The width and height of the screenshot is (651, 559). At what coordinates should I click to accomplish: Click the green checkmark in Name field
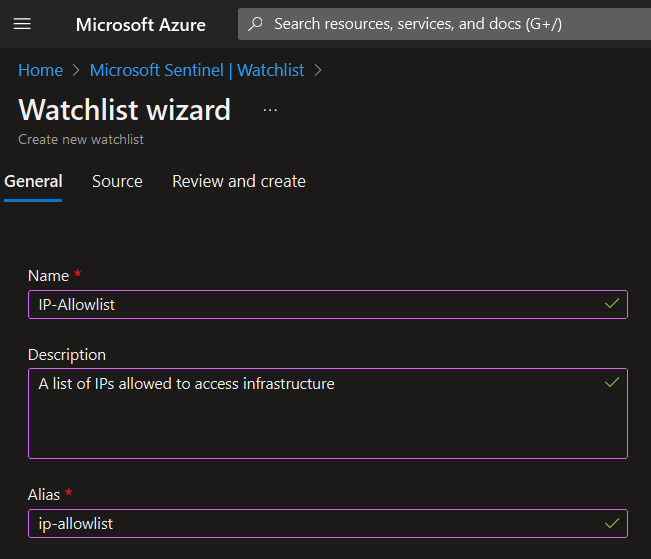612,304
